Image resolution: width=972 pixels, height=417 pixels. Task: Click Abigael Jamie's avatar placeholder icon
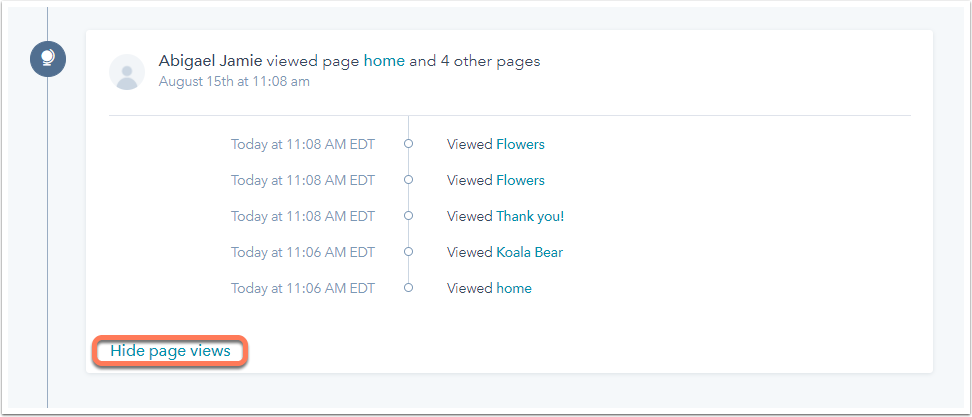click(x=127, y=72)
